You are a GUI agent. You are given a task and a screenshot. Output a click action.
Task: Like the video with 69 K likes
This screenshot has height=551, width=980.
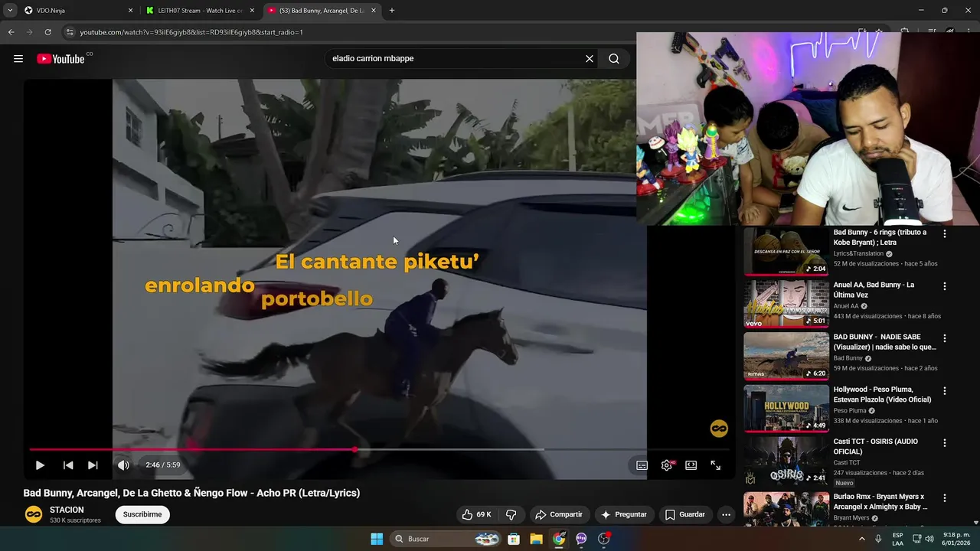tap(475, 514)
